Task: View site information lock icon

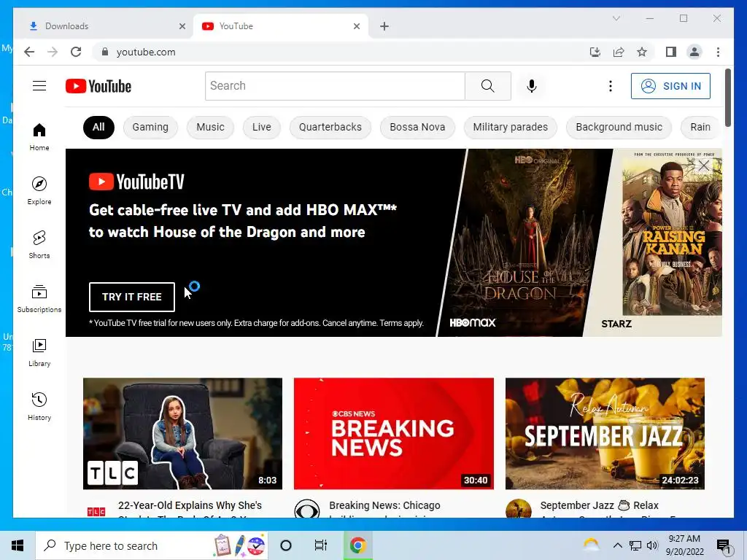Action: (x=105, y=52)
